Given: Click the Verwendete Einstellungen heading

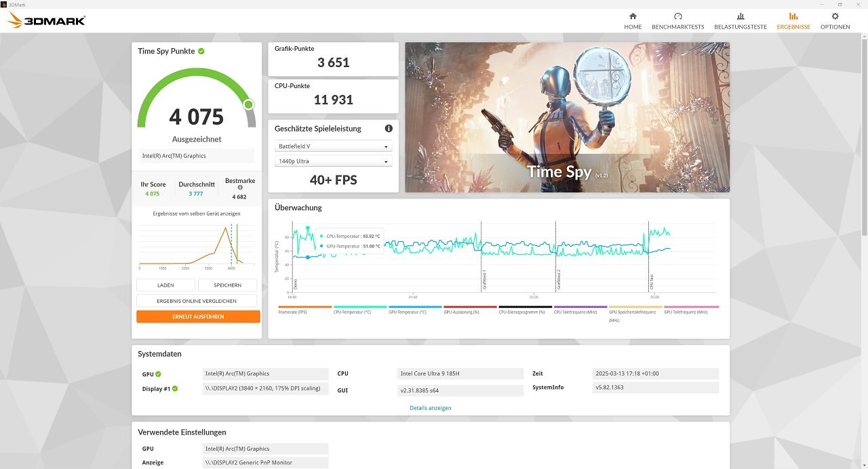Looking at the screenshot, I should tap(182, 432).
